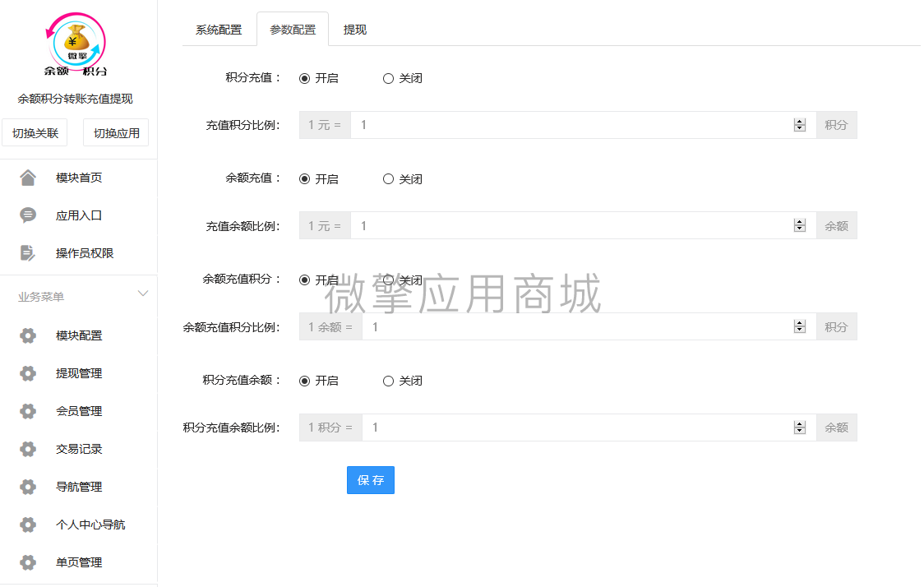Screen dimensions: 924x587
Task: Switch to the 系统配置 tab
Action: (x=219, y=29)
